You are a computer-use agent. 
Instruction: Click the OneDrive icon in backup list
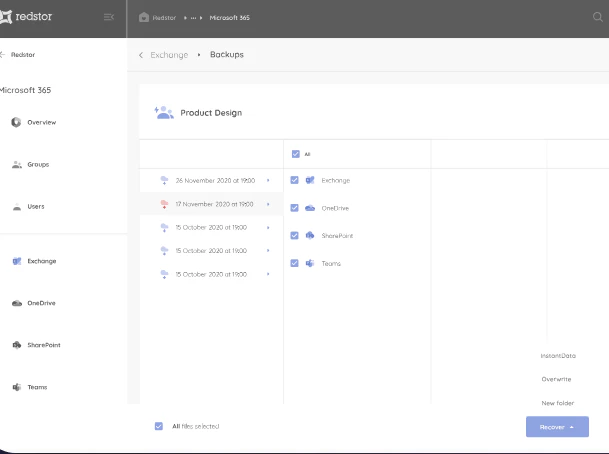coord(310,208)
